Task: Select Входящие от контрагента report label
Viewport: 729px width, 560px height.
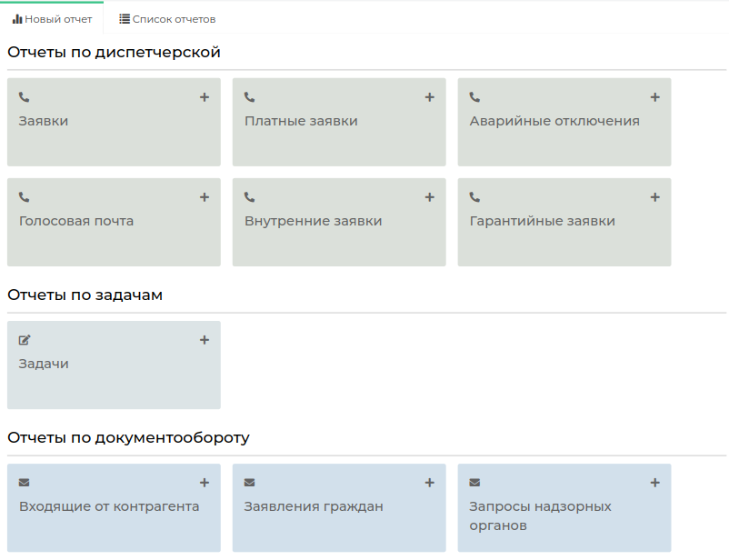Action: [109, 506]
